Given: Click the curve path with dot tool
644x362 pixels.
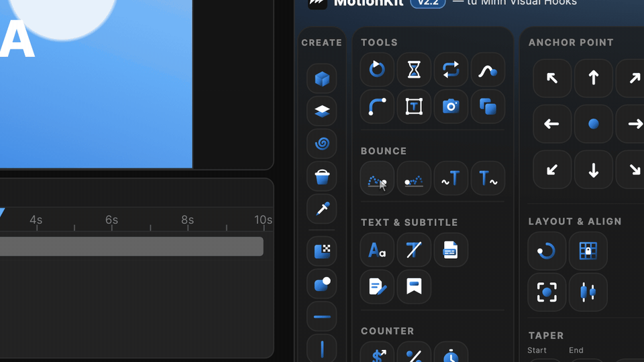Looking at the screenshot, I should 488,69.
